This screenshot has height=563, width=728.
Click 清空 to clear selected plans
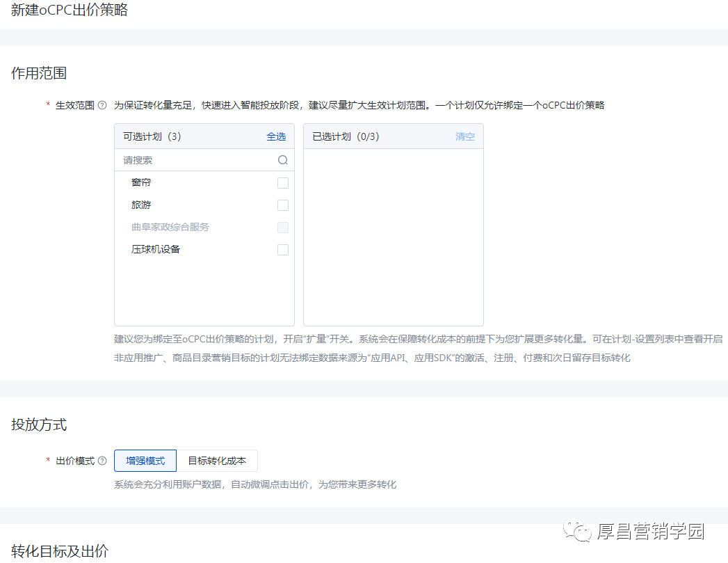(464, 136)
